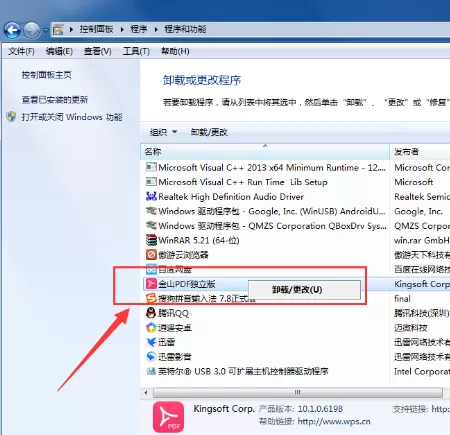Image resolution: width=450 pixels, height=435 pixels.
Task: Click 程序 breadcrumb segment
Action: click(x=139, y=29)
